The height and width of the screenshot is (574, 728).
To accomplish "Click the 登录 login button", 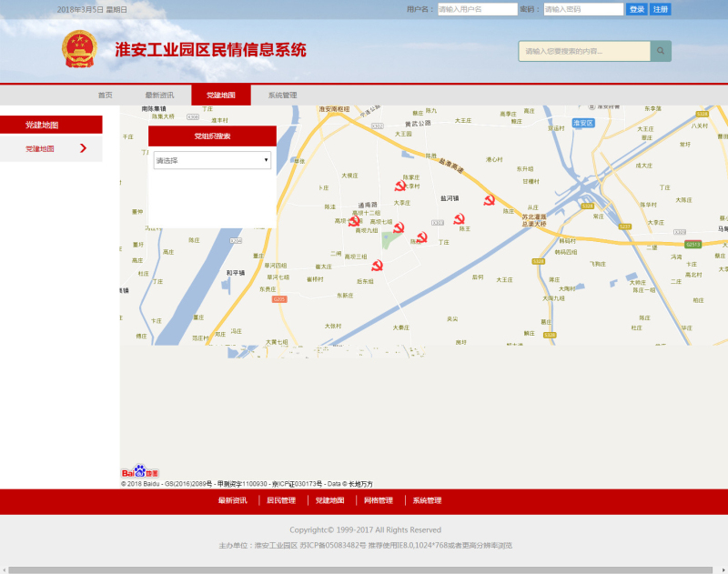I will [x=636, y=9].
